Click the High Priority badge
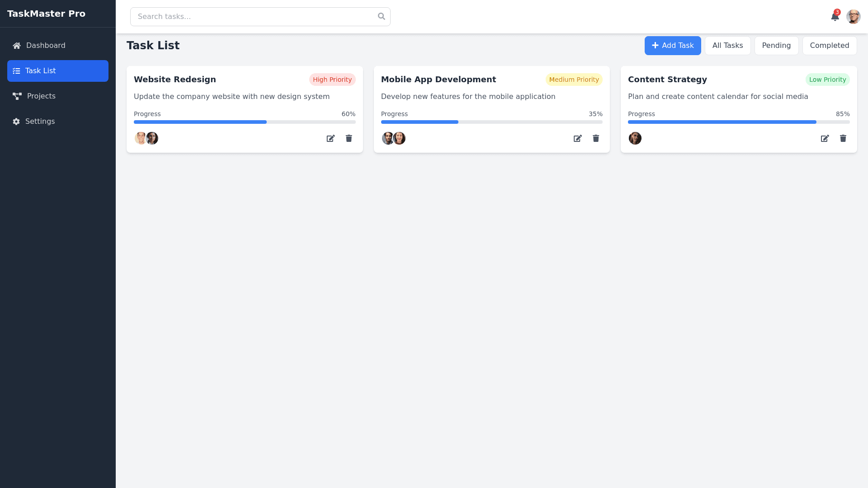This screenshot has height=488, width=868. [x=332, y=80]
